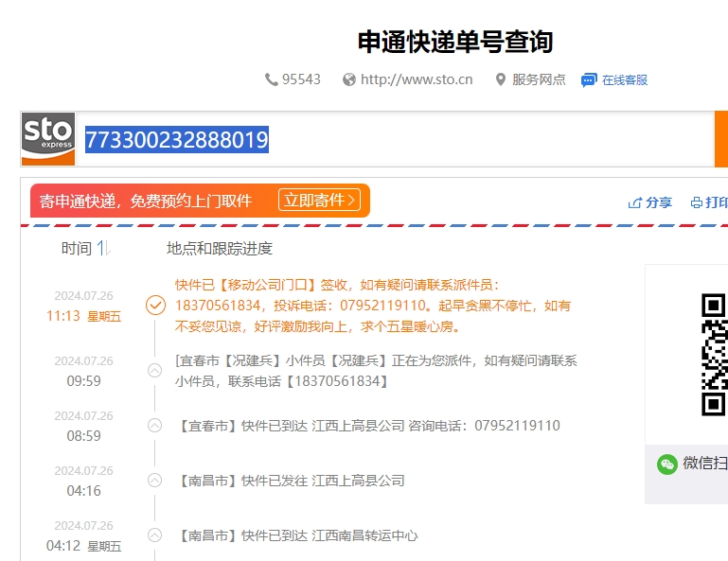Viewport: 728px width, 561px height.
Task: Click the signed-for delivery status text in orange
Action: click(x=373, y=306)
